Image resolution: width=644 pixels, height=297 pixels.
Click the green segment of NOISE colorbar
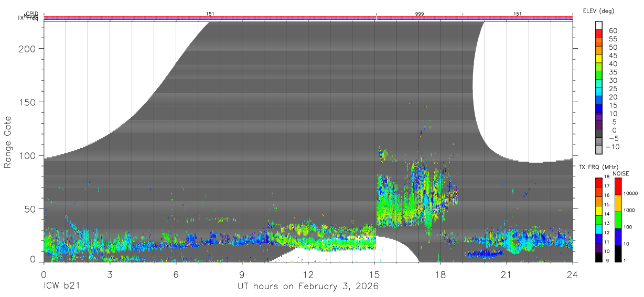618,220
